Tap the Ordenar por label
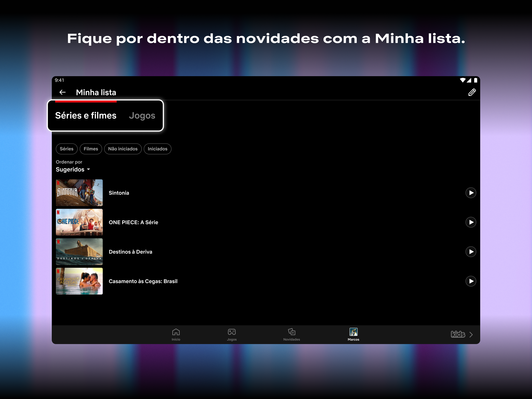Viewport: 532px width, 399px height. coord(69,162)
